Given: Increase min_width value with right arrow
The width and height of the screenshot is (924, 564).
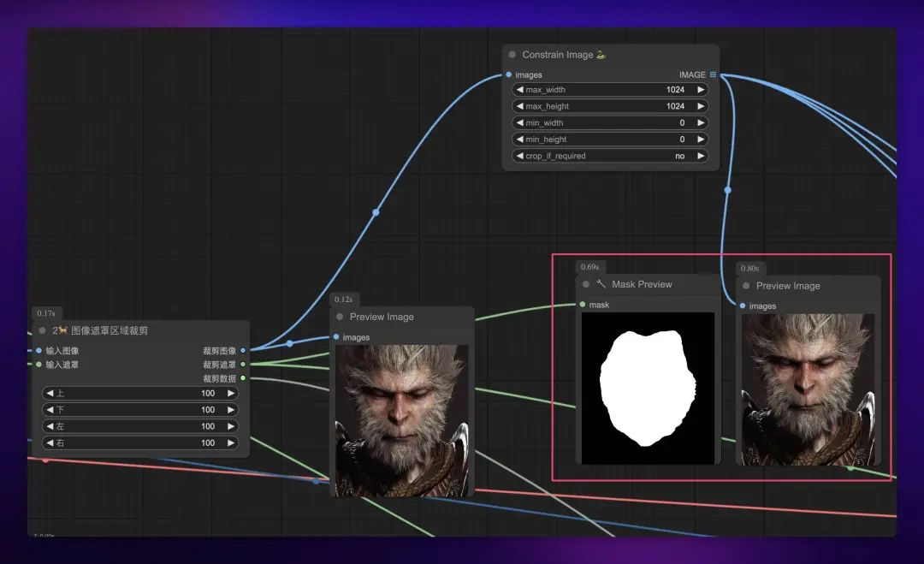Looking at the screenshot, I should point(701,122).
